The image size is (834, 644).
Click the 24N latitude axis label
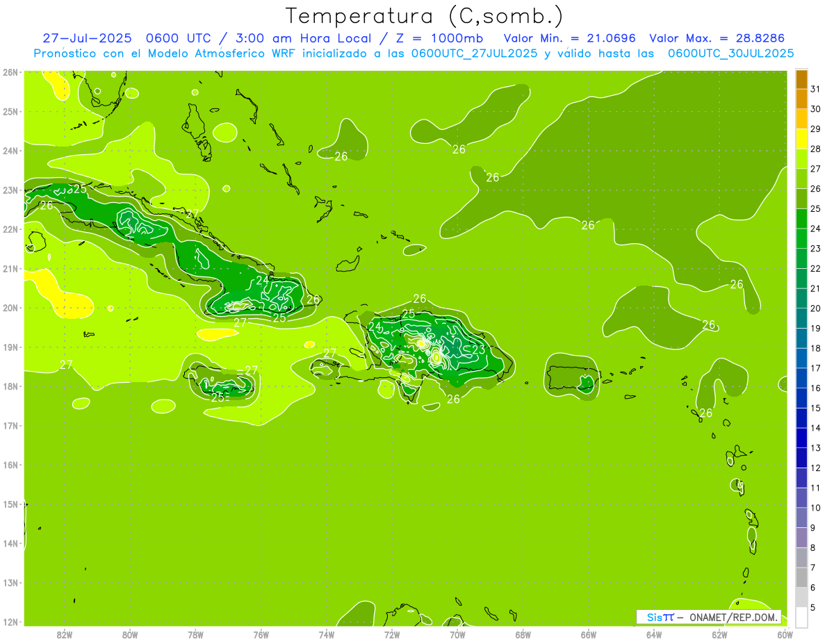[10, 151]
